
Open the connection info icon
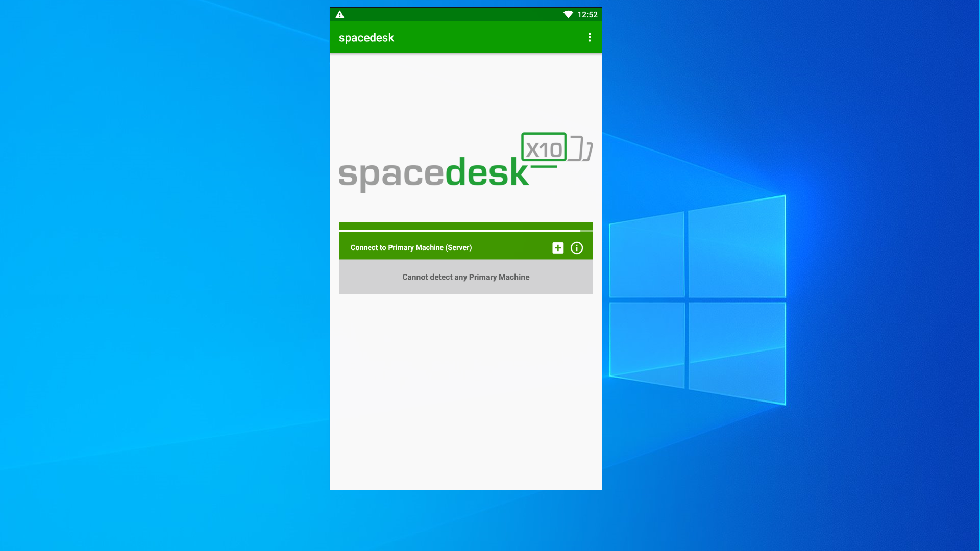(x=577, y=248)
